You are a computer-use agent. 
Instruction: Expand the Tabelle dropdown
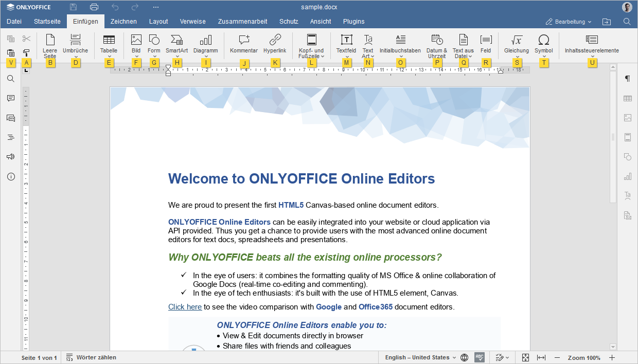pyautogui.click(x=109, y=56)
